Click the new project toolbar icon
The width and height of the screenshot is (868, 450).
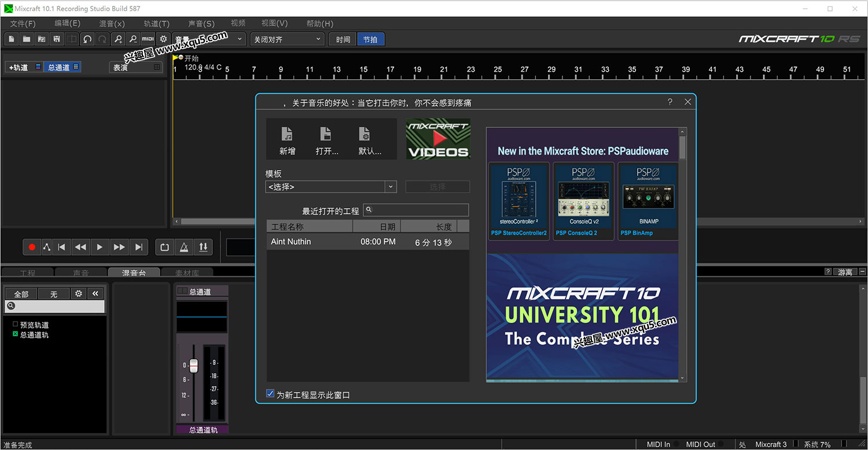12,39
